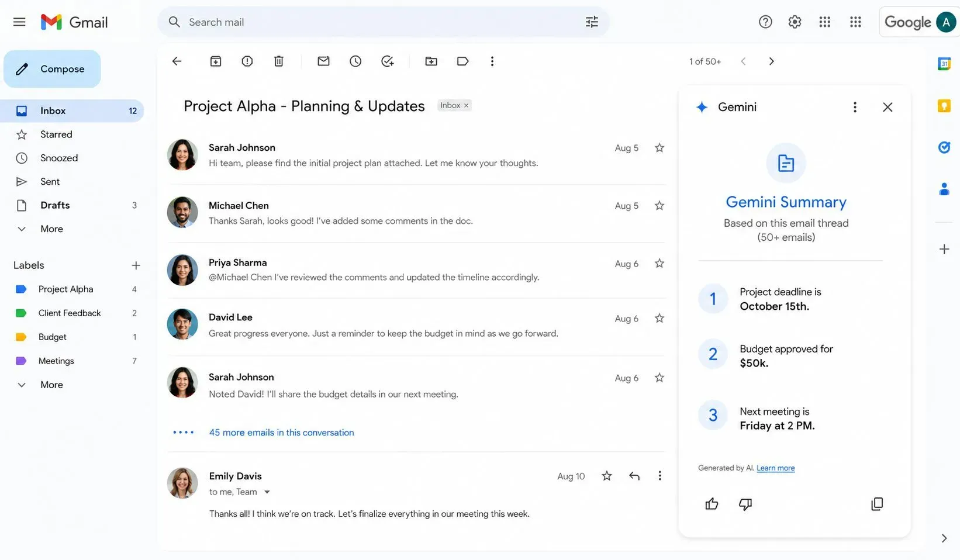Go to the previous conversation arrow
This screenshot has height=560, width=960.
coord(743,61)
